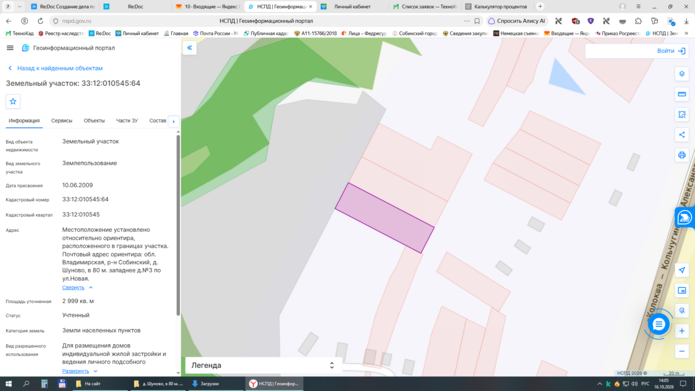Open the blue assistant side widget
Viewport: 695px width, 391px height.
[685, 218]
